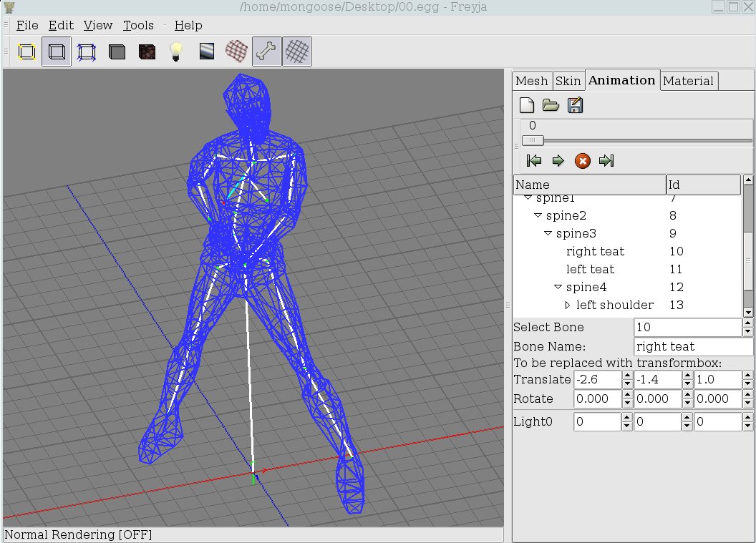Click the Name column header
Image resolution: width=756 pixels, height=543 pixels.
click(x=590, y=185)
